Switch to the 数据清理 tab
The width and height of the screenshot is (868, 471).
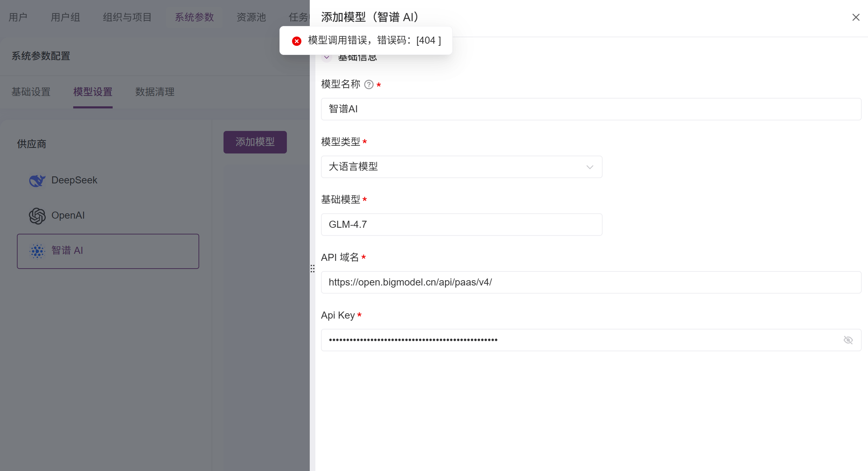point(155,92)
